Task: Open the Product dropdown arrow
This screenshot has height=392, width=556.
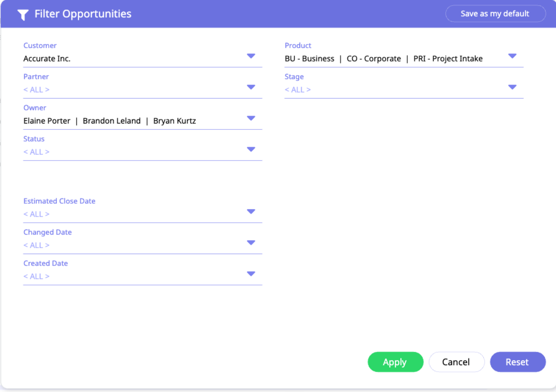Action: pos(512,56)
